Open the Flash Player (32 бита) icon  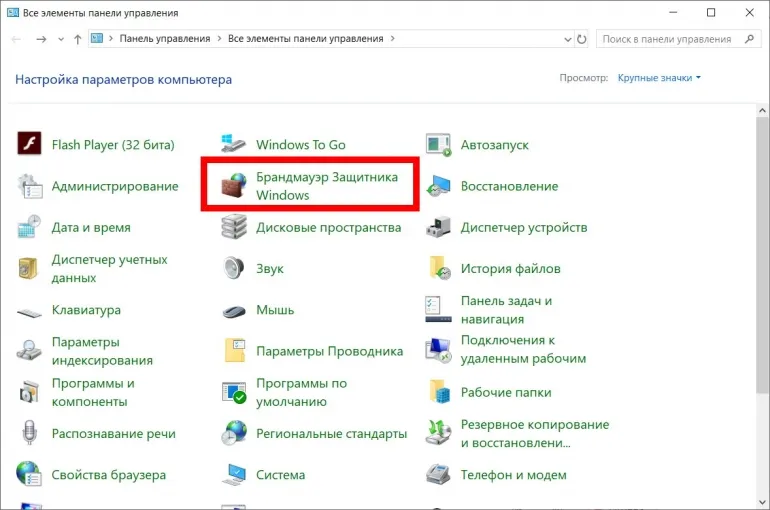(x=29, y=145)
